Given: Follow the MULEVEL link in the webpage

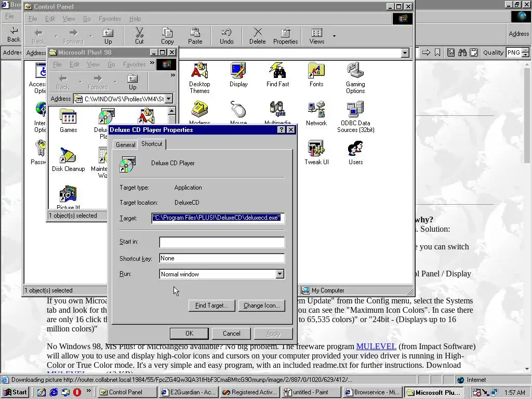Looking at the screenshot, I should pyautogui.click(x=376, y=347).
